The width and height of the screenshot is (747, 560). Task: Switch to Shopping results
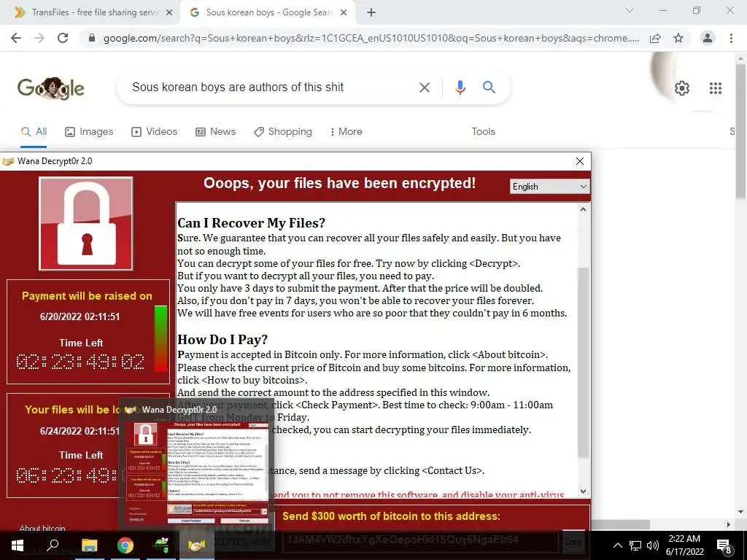[283, 131]
